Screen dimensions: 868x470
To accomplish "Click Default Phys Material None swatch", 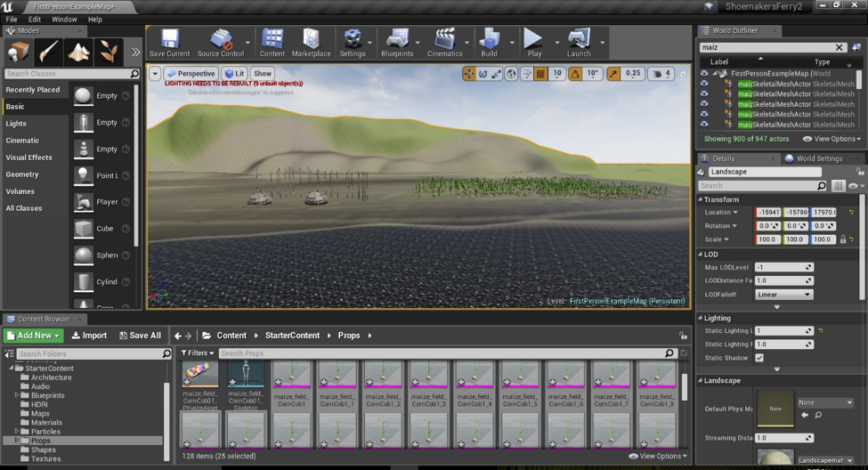I will click(x=775, y=409).
